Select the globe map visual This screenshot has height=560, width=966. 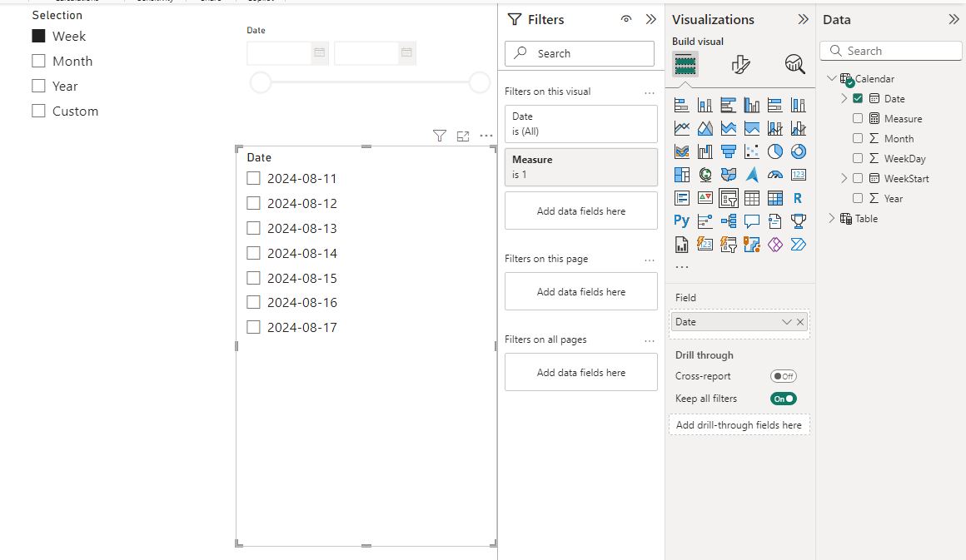pyautogui.click(x=705, y=175)
